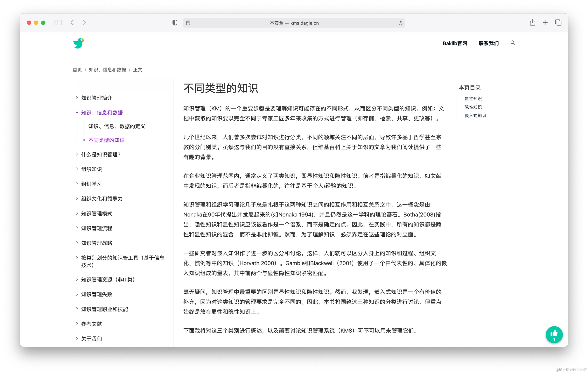Expand the 知识管理战略 chevron
The width and height of the screenshot is (588, 373).
pyautogui.click(x=77, y=243)
